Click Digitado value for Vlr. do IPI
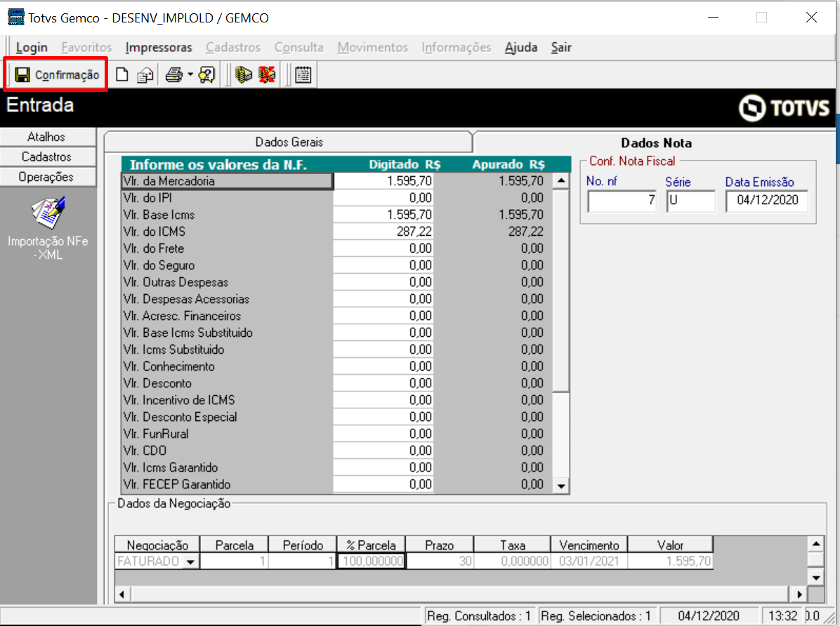Screen dimensions: 840x626 pos(383,198)
